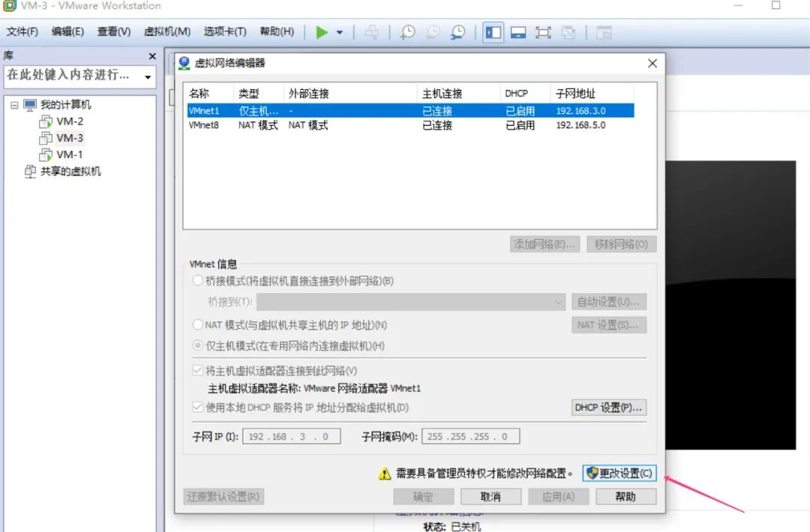Screen dimensions: 810x532
Task: Click the VM-3 black console preview
Action: click(730, 304)
